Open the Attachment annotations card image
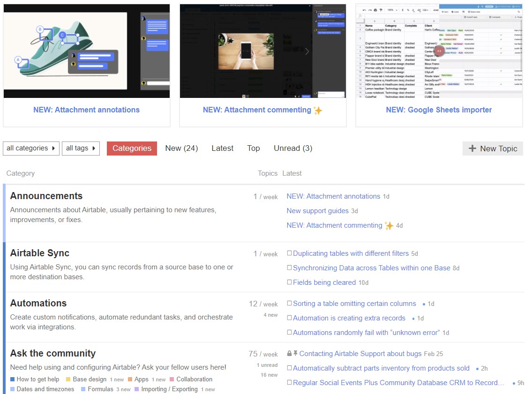The height and width of the screenshot is (394, 532). coord(87,51)
